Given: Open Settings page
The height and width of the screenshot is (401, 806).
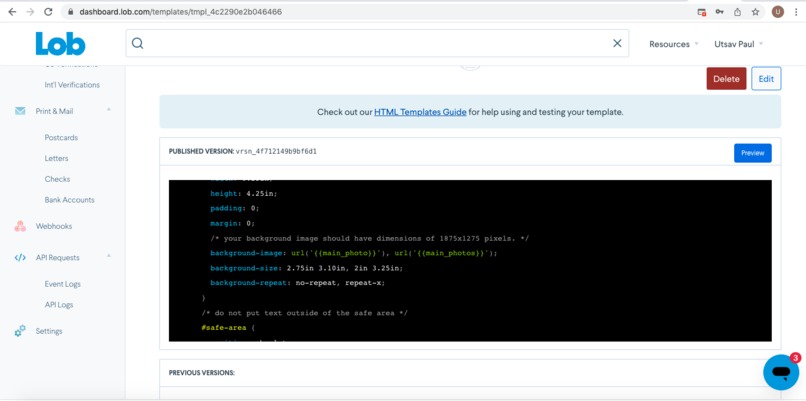Looking at the screenshot, I should click(x=49, y=331).
